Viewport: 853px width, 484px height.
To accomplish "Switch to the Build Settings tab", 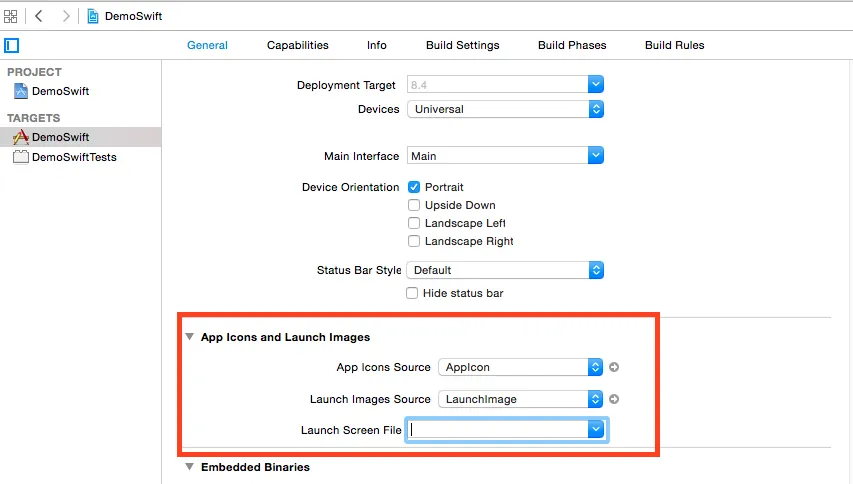I will click(x=462, y=45).
